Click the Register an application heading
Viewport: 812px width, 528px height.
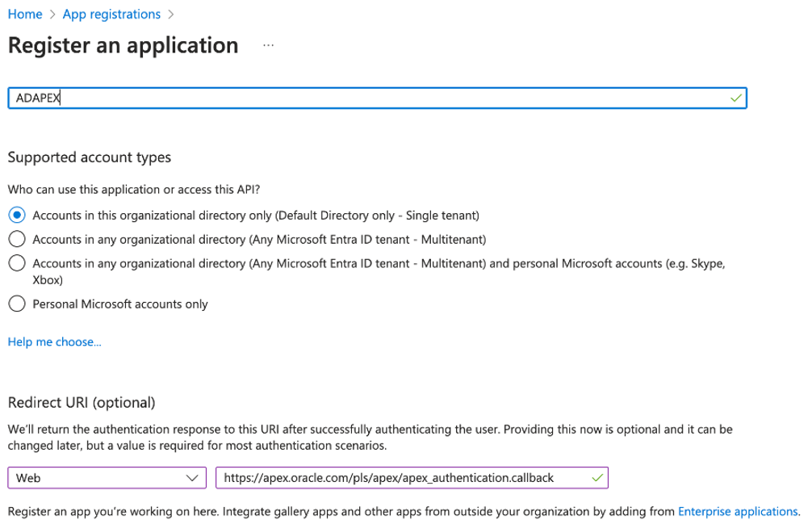[123, 45]
